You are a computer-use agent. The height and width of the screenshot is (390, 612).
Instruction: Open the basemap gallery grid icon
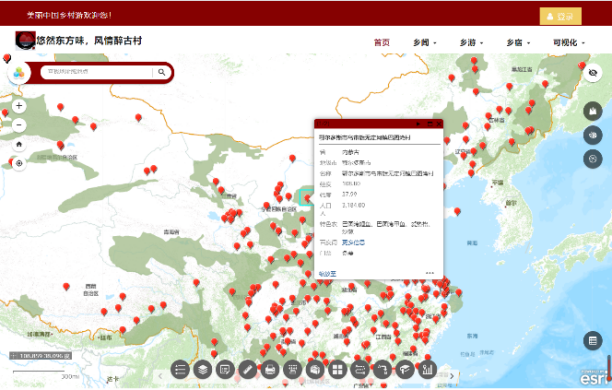pyautogui.click(x=338, y=369)
